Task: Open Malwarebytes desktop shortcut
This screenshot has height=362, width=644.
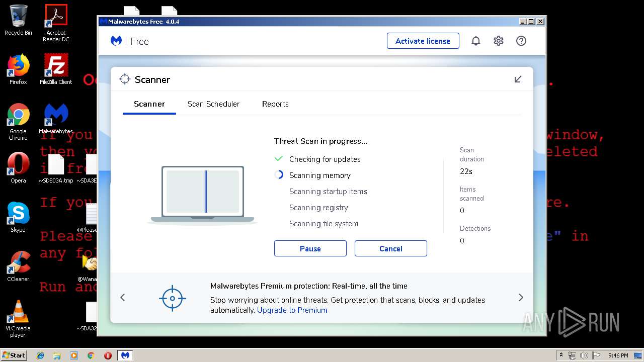Action: point(56,119)
